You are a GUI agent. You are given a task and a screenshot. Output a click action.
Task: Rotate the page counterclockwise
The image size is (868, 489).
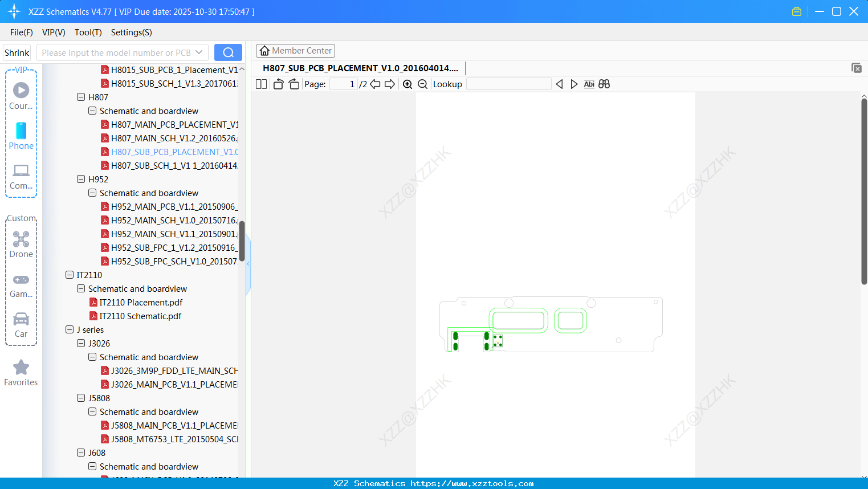coord(278,84)
